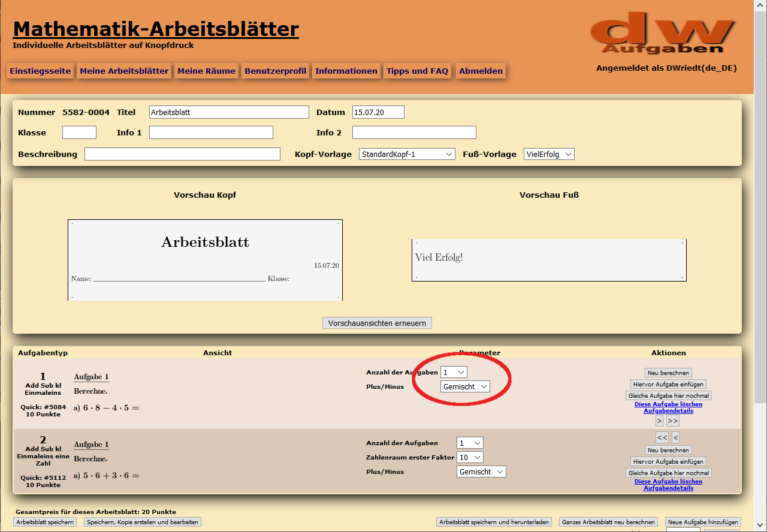Click Vorschauansichten erneuern button
Image resolution: width=767 pixels, height=532 pixels.
pos(377,323)
